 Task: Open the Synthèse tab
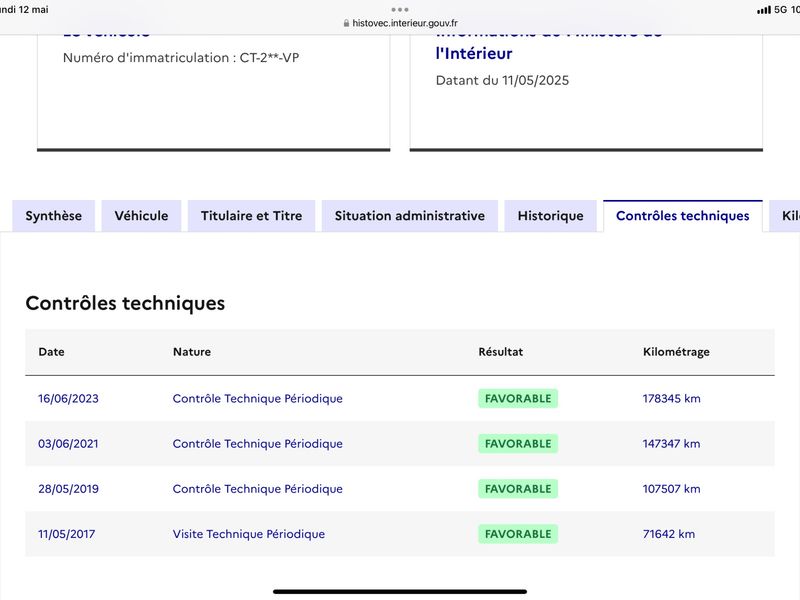[x=54, y=216]
